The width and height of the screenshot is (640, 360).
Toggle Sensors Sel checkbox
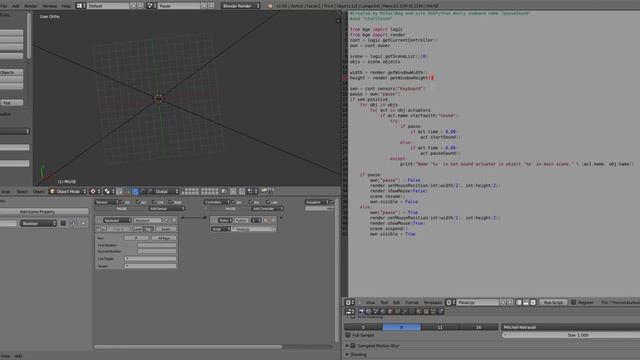[122, 202]
